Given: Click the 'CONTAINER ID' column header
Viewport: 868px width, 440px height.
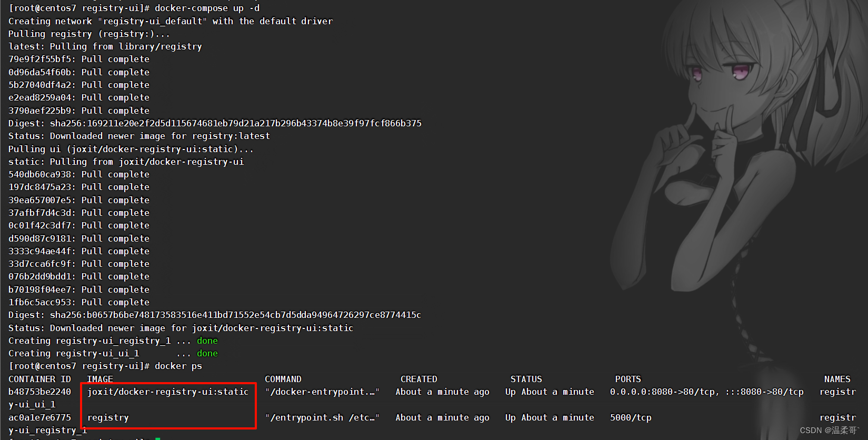Looking at the screenshot, I should tap(39, 379).
